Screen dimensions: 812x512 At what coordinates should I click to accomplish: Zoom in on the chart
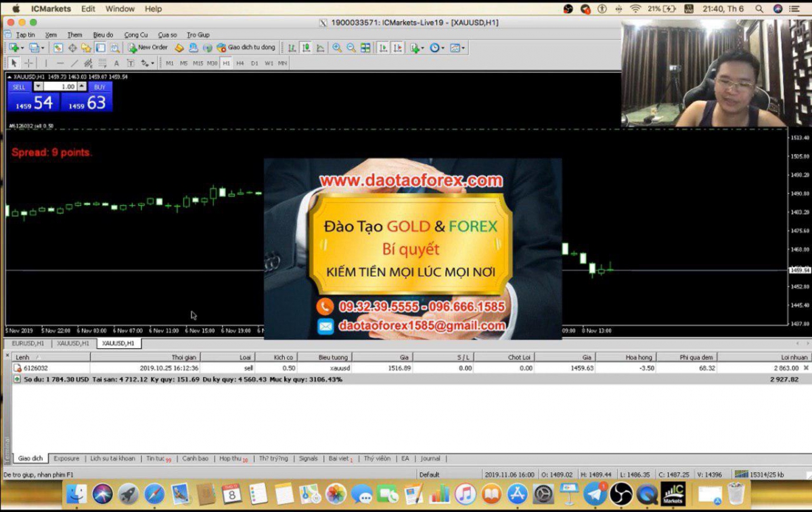pyautogui.click(x=338, y=47)
